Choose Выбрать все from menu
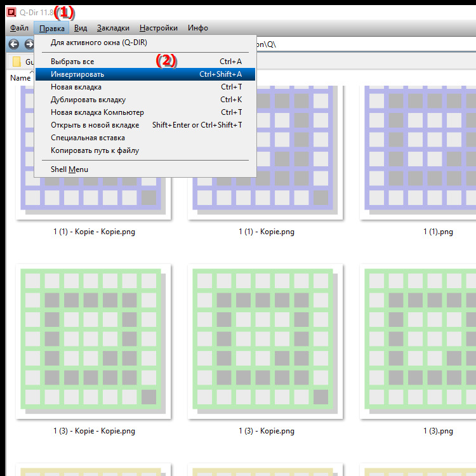Screen dimensions: 476x476 click(145, 62)
